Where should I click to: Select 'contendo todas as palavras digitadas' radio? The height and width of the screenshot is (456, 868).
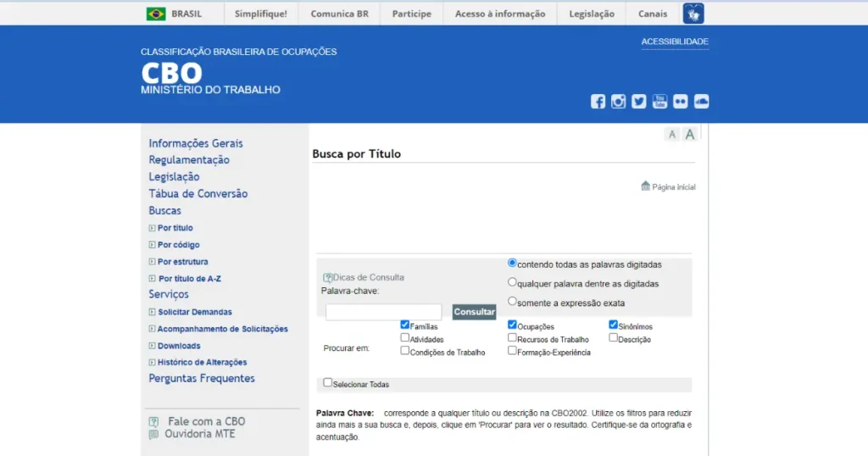pyautogui.click(x=512, y=263)
